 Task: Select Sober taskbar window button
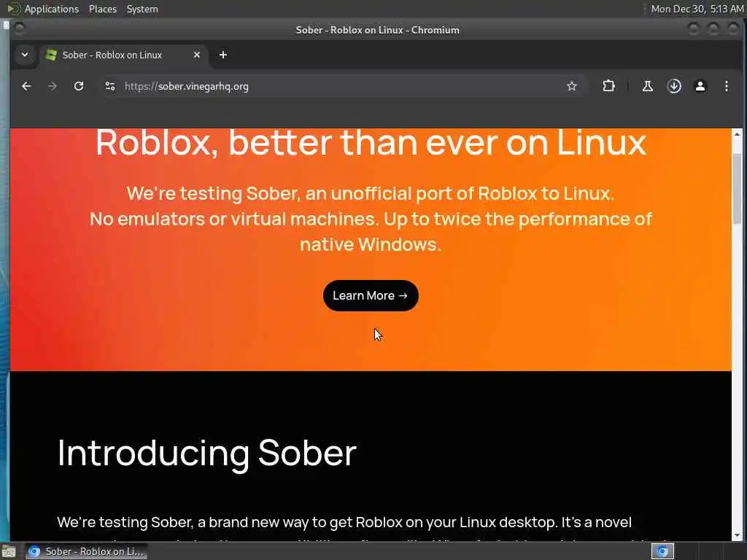coord(86,551)
